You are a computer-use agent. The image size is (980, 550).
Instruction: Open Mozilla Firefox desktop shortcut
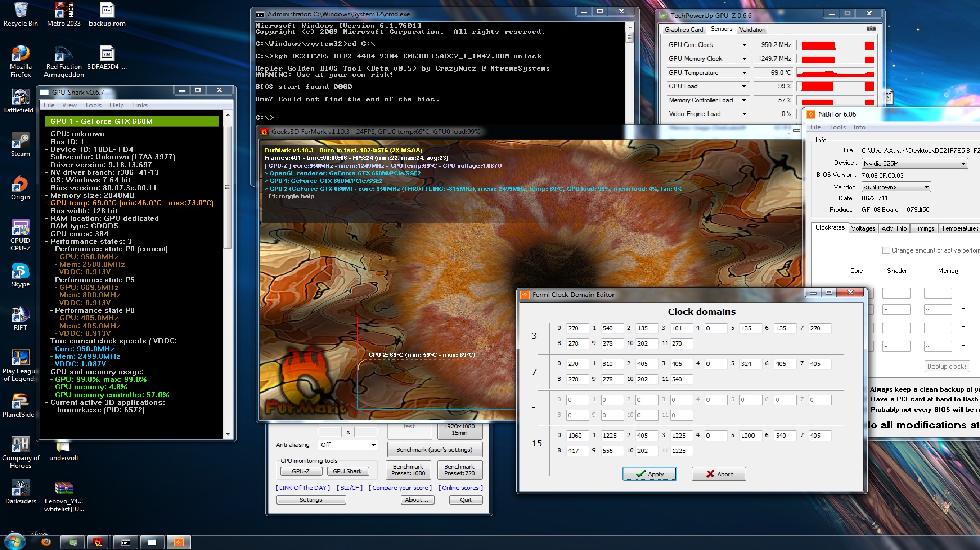point(20,61)
